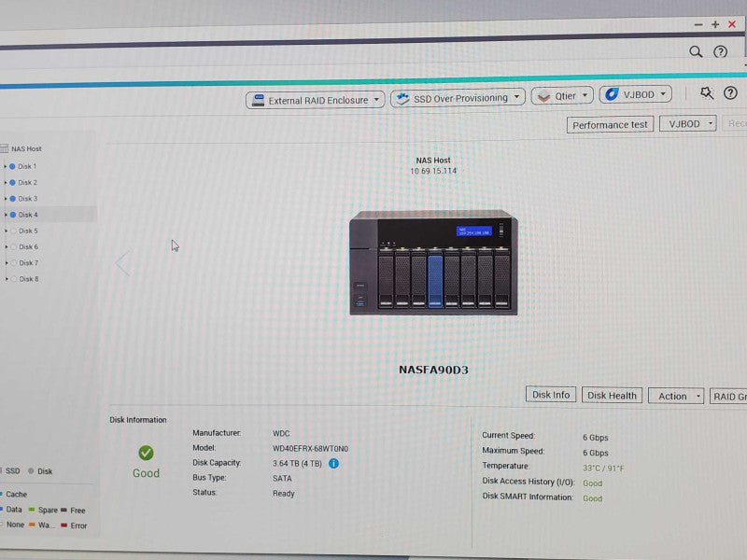The width and height of the screenshot is (747, 560).
Task: Click the blue status dot of Disk 2
Action: pos(12,182)
